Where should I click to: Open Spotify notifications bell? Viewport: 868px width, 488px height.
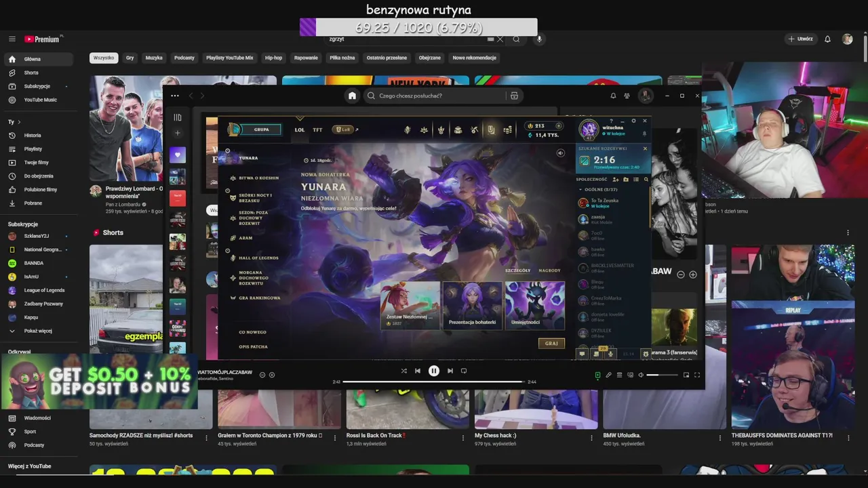click(x=613, y=96)
